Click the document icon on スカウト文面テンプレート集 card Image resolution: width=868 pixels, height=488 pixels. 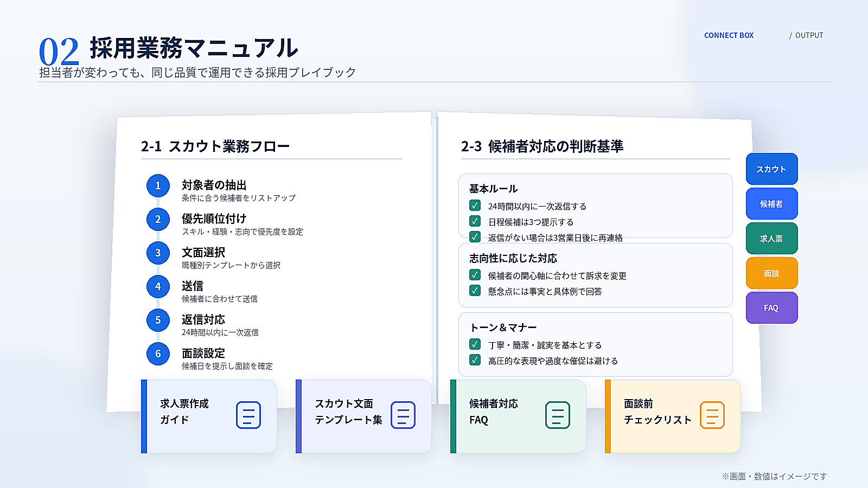tap(403, 415)
